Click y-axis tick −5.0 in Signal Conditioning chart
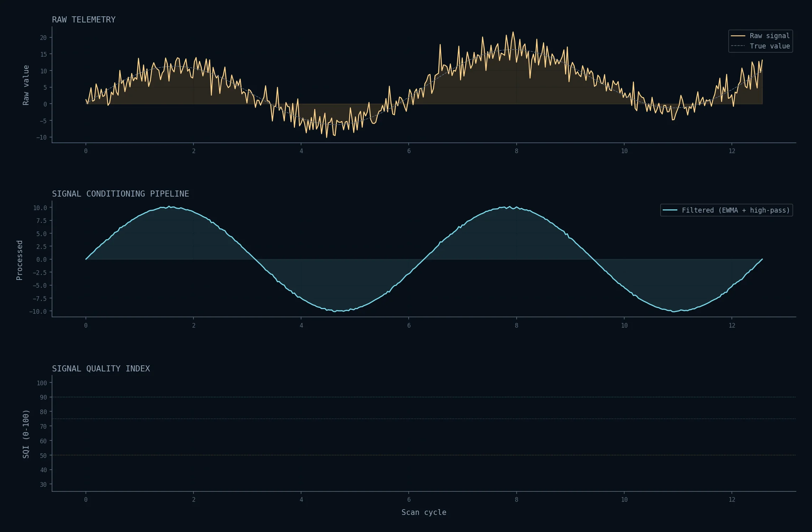 [x=40, y=286]
